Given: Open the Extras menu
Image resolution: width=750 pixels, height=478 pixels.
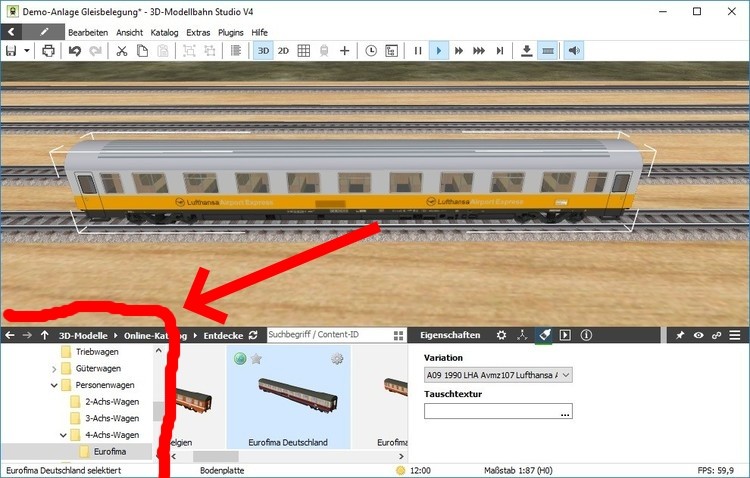Looking at the screenshot, I should (198, 33).
